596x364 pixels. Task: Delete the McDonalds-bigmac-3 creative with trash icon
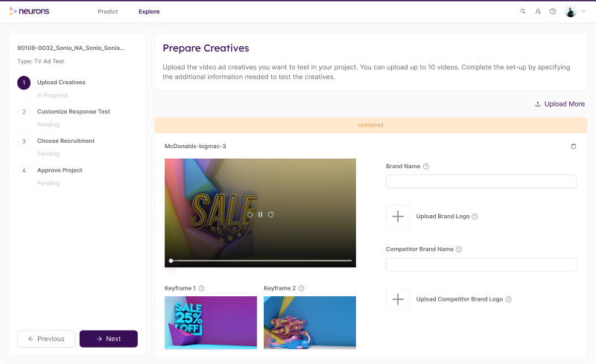click(x=574, y=147)
